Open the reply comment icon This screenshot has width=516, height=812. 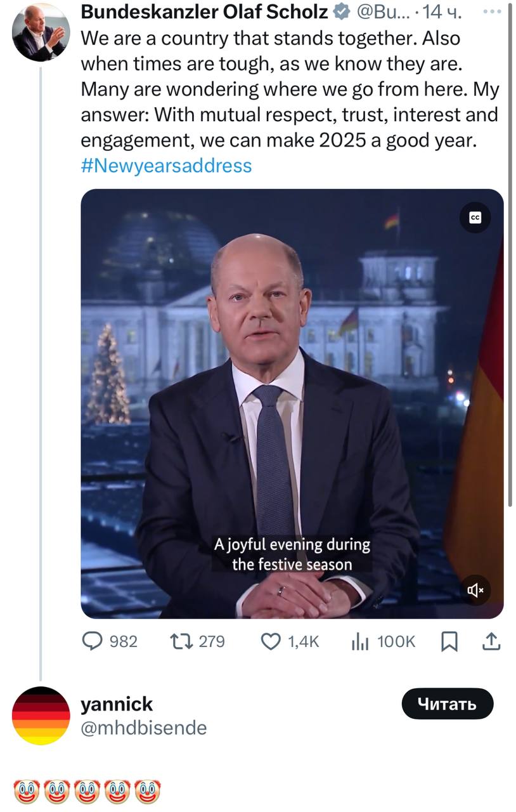point(93,642)
